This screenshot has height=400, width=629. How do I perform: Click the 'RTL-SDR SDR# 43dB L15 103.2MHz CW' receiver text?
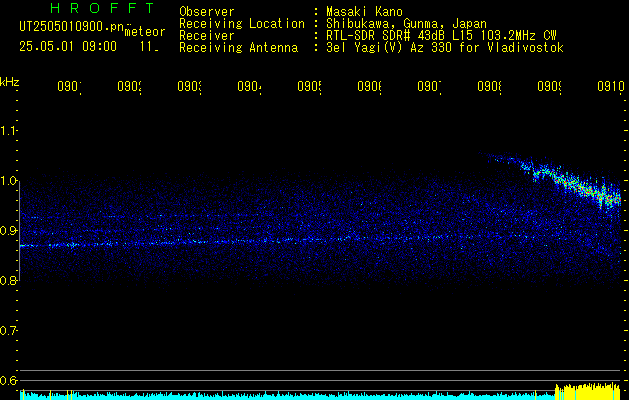coord(441,36)
